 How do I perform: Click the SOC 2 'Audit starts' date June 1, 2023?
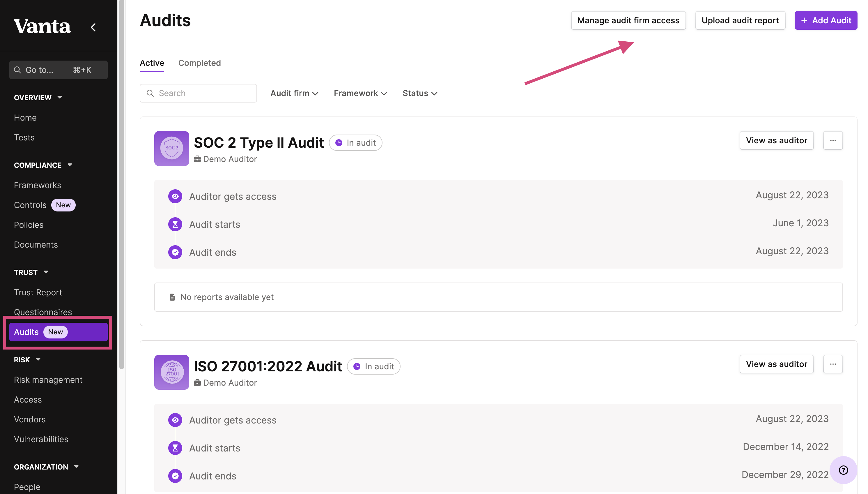tap(800, 223)
